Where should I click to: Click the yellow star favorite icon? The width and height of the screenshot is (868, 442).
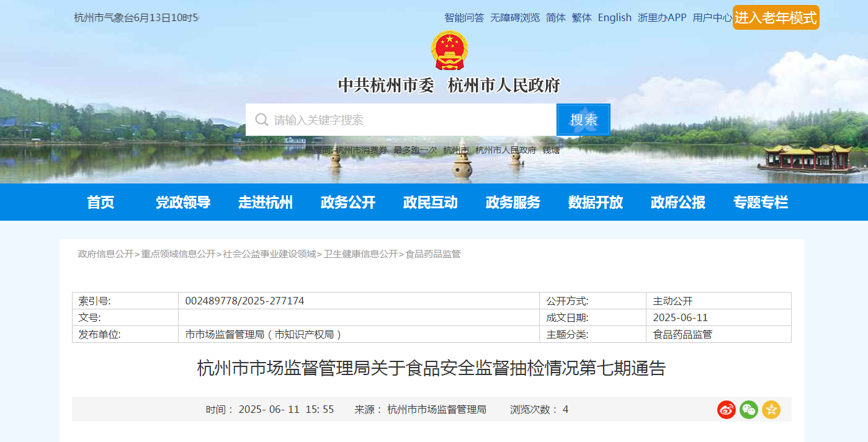[x=771, y=410]
